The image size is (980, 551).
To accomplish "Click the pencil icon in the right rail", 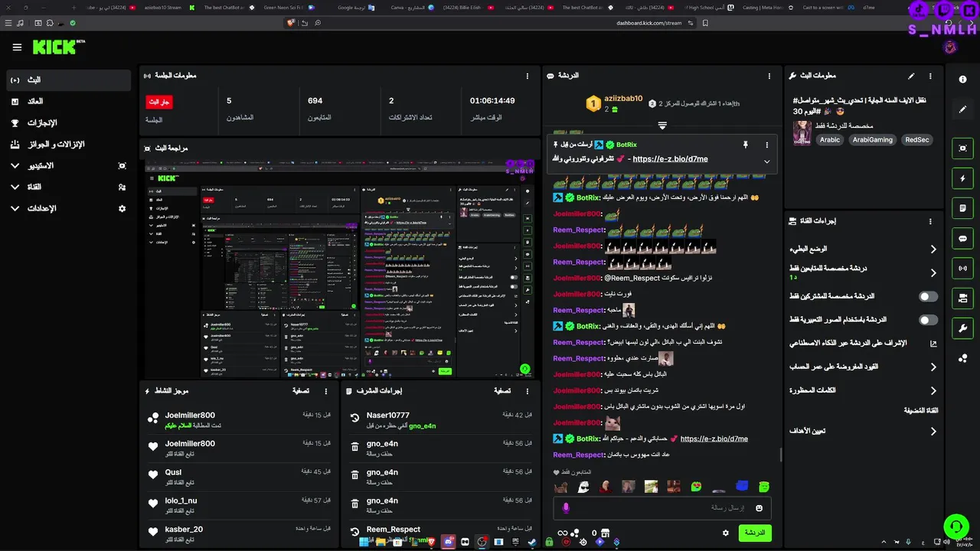I will [962, 109].
